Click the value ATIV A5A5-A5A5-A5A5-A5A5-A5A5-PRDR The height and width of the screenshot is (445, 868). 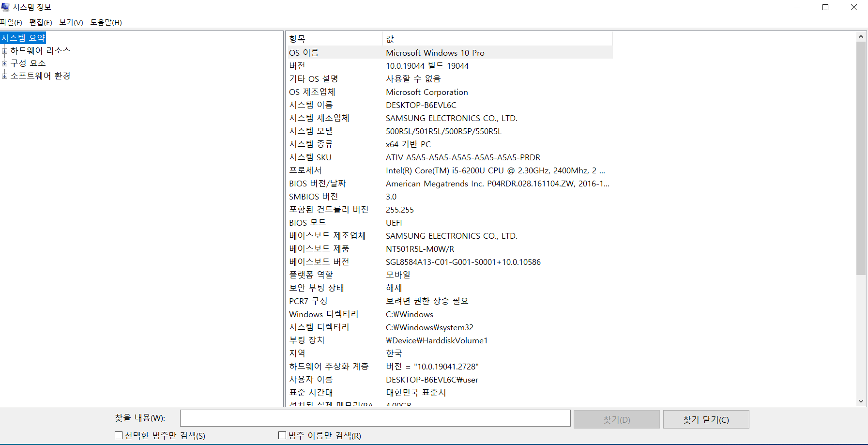(x=463, y=157)
